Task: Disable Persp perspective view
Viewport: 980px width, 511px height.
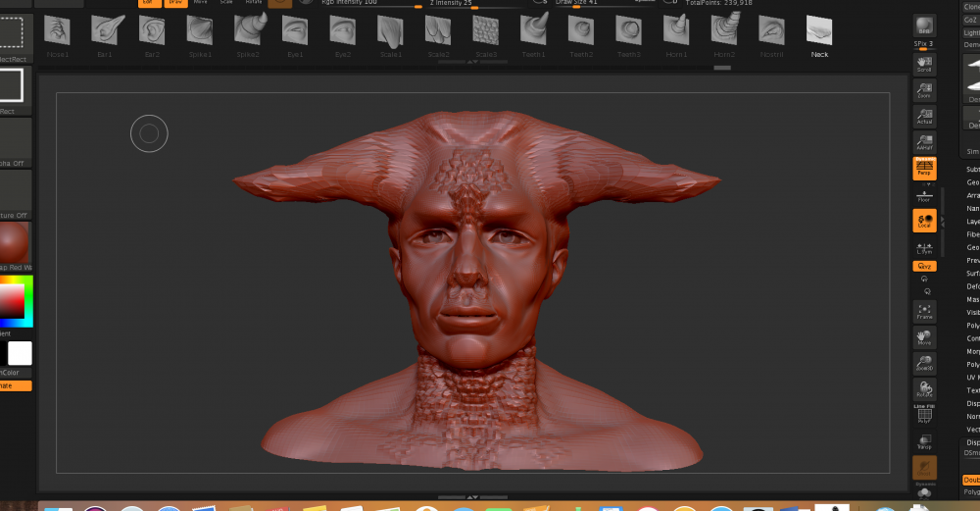Action: pyautogui.click(x=924, y=169)
